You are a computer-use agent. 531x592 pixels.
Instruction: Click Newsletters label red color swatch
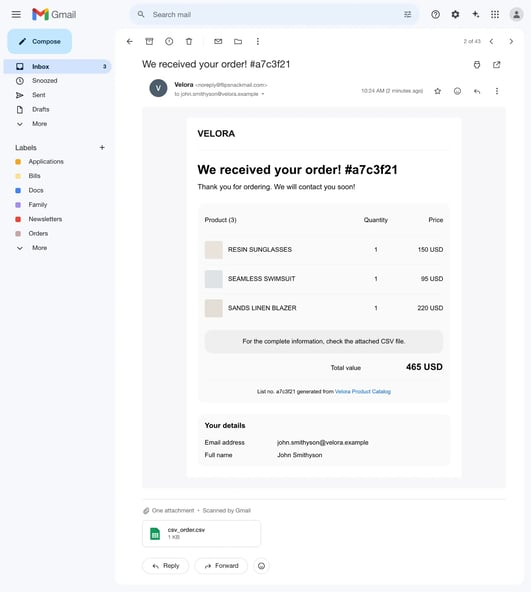(18, 219)
